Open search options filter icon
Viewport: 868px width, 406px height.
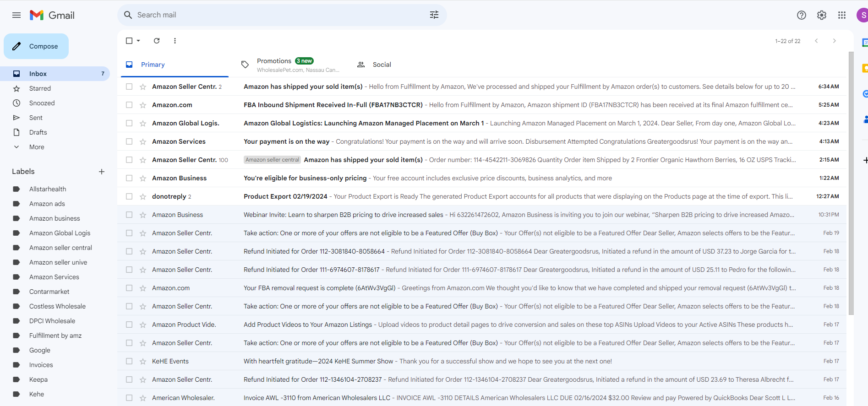click(434, 15)
